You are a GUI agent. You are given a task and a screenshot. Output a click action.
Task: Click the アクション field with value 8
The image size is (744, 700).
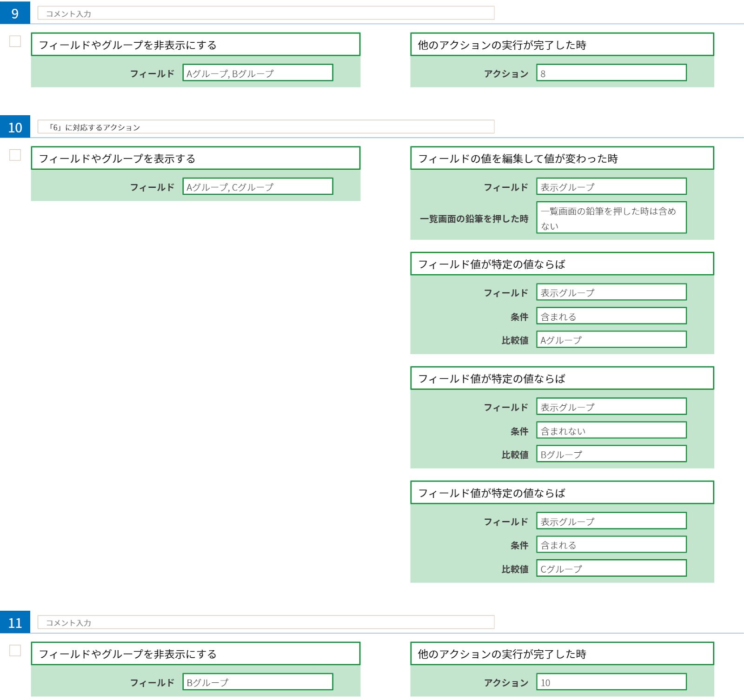click(611, 73)
